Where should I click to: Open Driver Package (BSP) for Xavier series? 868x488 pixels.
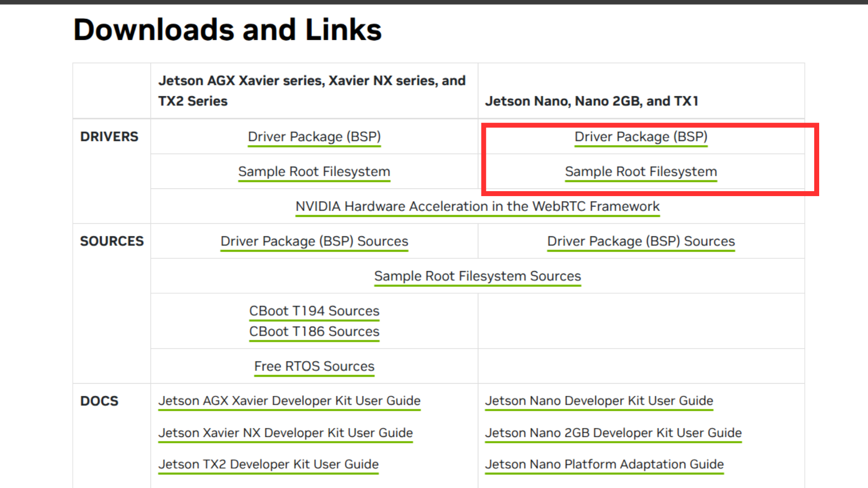[x=314, y=136]
